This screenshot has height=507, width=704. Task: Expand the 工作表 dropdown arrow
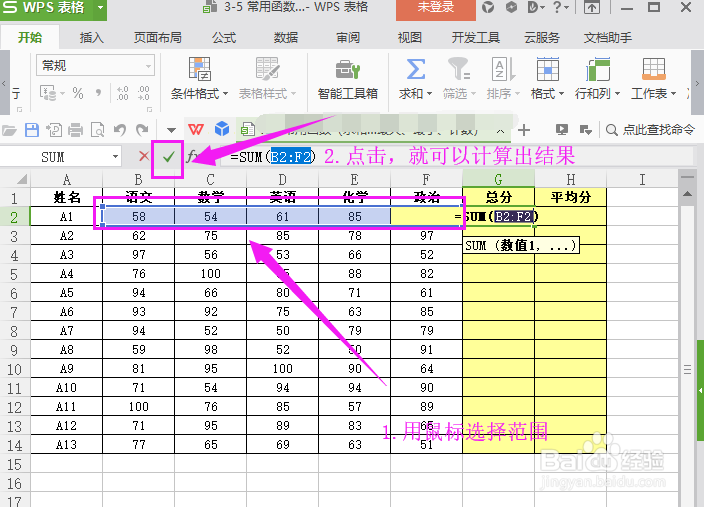point(673,94)
